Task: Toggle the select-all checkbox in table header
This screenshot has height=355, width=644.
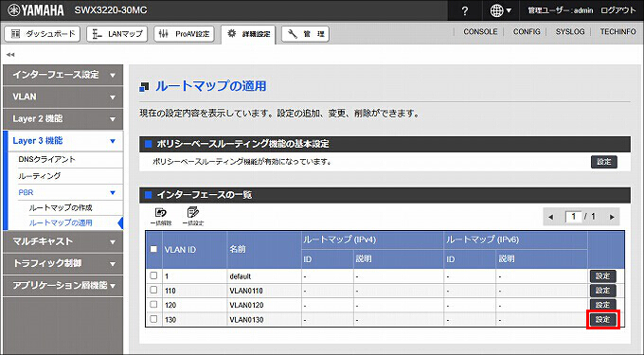Action: tap(153, 249)
